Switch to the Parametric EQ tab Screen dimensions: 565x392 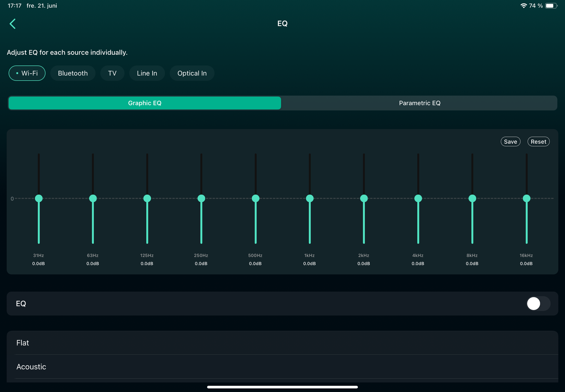click(419, 103)
